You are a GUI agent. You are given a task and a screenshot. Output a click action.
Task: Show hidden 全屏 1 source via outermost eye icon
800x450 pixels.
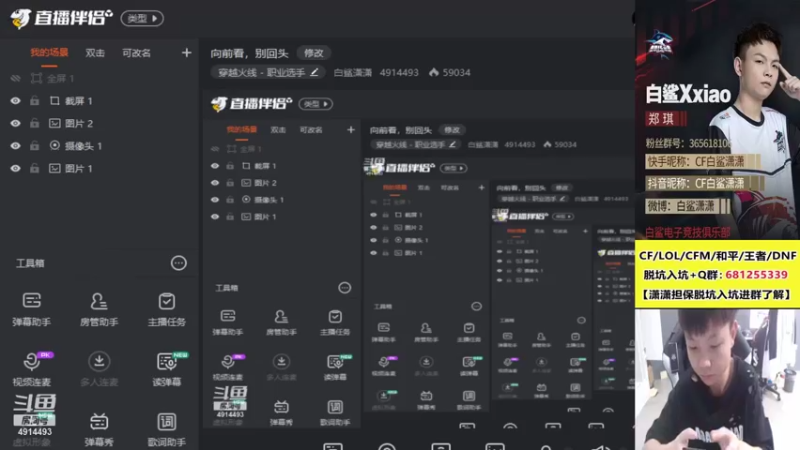tap(15, 78)
